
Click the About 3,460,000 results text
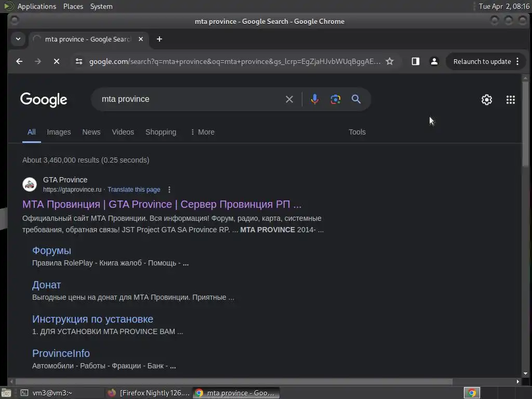click(x=86, y=160)
